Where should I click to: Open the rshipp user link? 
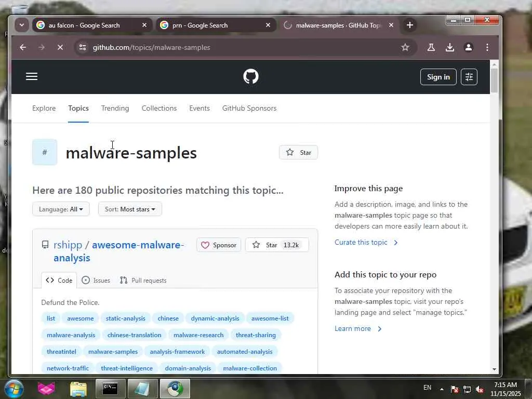coord(68,245)
